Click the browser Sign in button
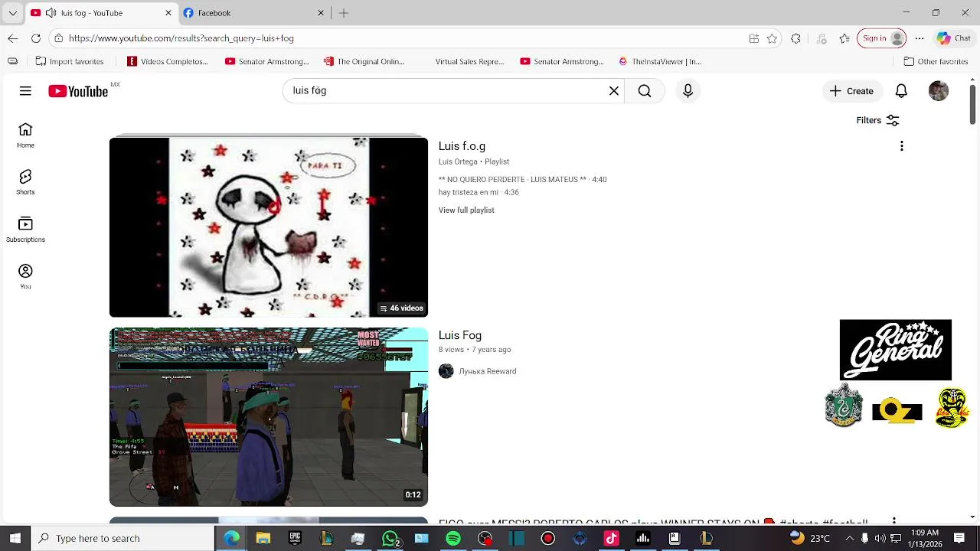 click(x=882, y=38)
